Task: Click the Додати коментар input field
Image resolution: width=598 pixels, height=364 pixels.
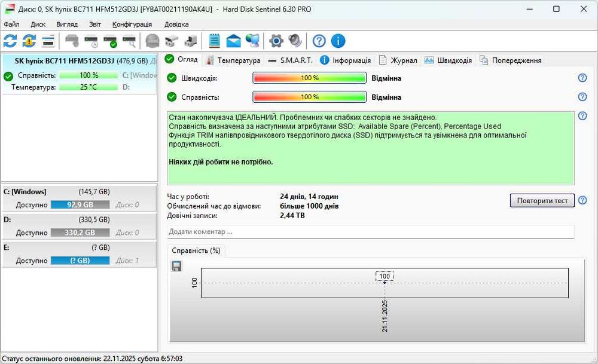Action: click(371, 232)
